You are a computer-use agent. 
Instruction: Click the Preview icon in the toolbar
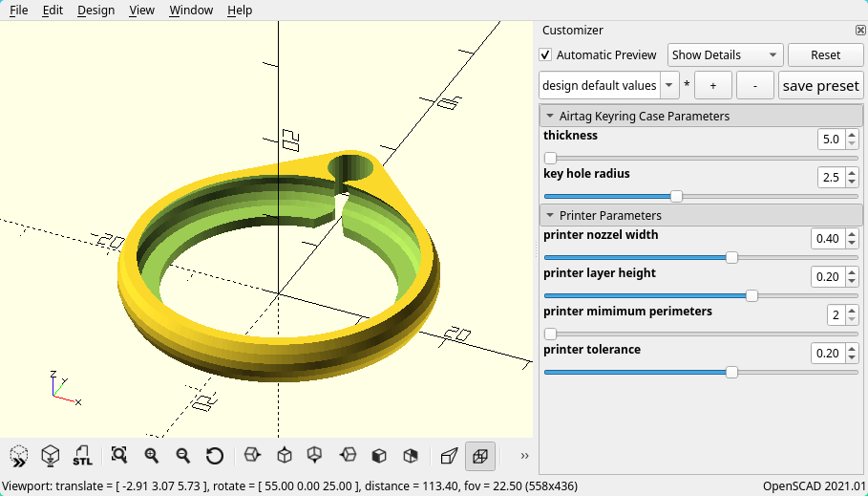pyautogui.click(x=19, y=456)
